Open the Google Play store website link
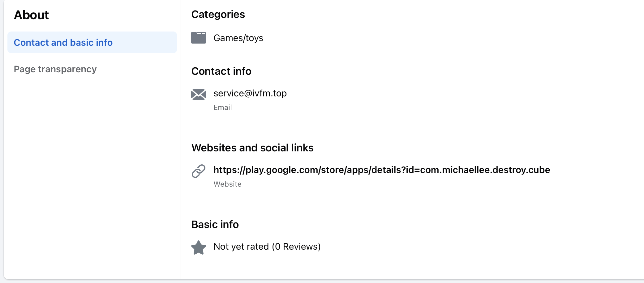 click(382, 170)
